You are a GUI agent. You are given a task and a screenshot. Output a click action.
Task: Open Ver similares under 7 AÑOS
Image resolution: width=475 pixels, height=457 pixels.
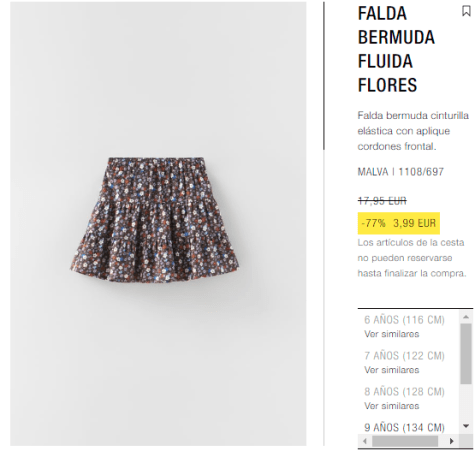[392, 370]
